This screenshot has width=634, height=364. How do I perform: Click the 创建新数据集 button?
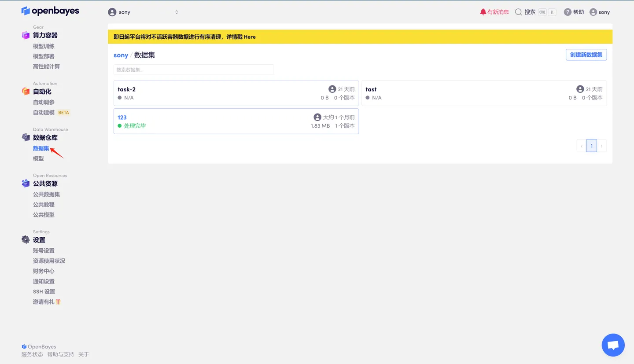click(586, 55)
